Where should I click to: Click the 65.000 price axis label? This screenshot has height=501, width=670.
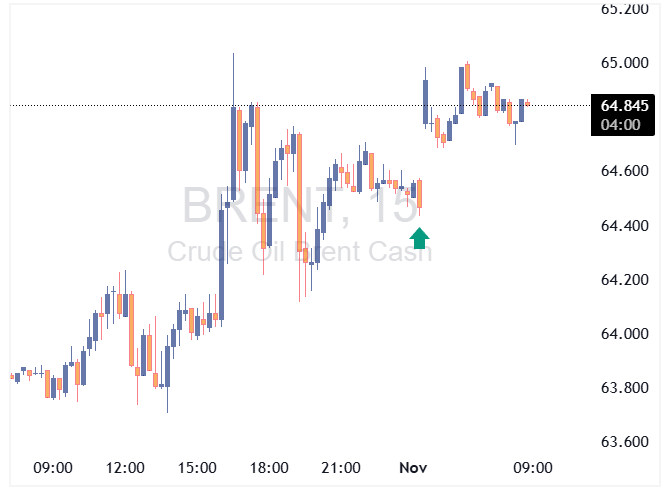point(624,63)
